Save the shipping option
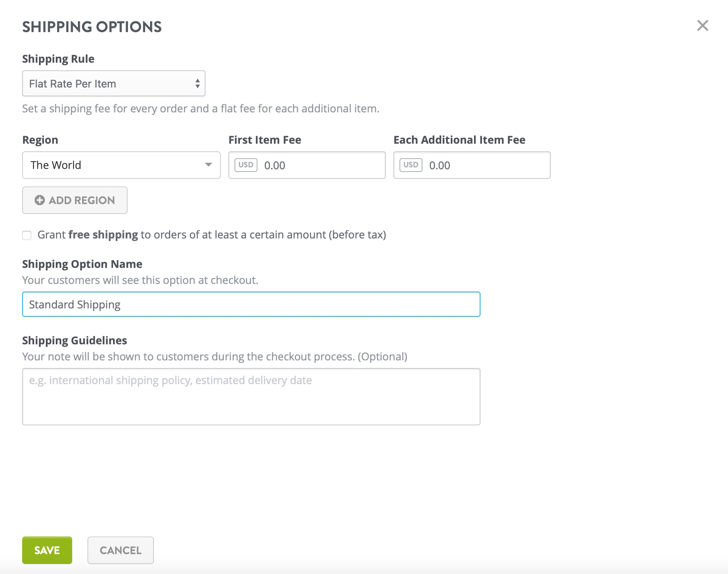Image resolution: width=728 pixels, height=574 pixels. click(x=47, y=550)
